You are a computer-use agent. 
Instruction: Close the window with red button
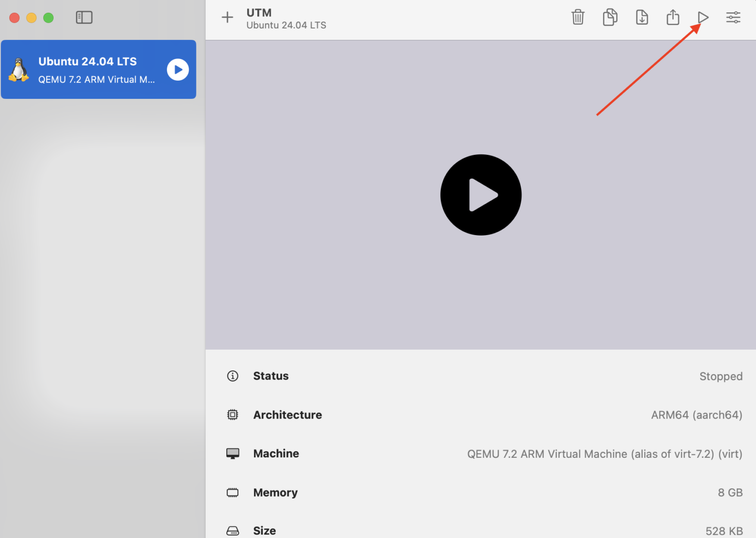[15, 18]
